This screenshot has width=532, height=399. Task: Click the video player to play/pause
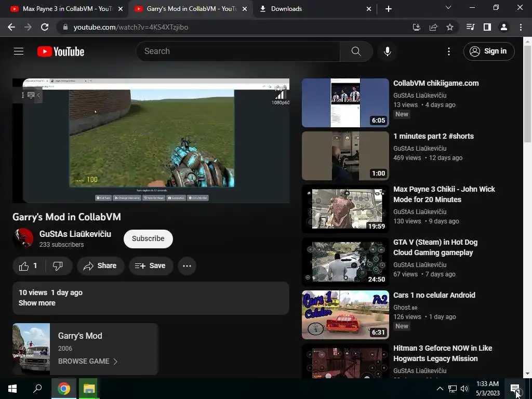151,141
